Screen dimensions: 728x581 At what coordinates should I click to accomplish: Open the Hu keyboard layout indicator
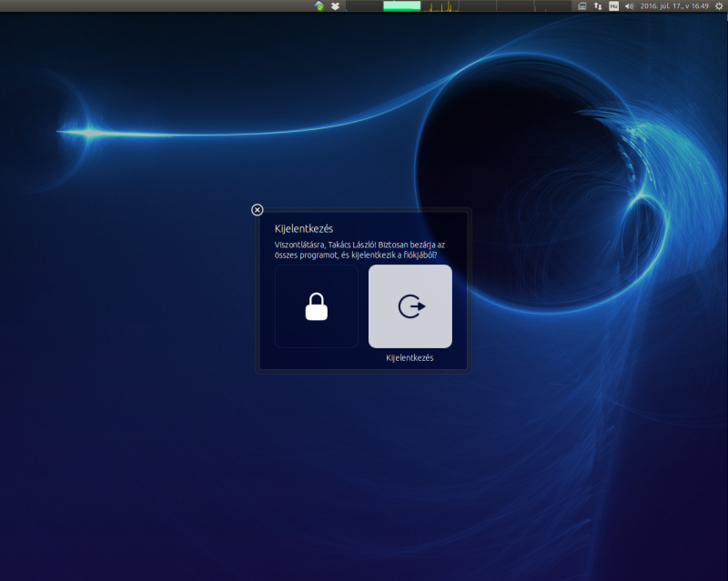(613, 5)
